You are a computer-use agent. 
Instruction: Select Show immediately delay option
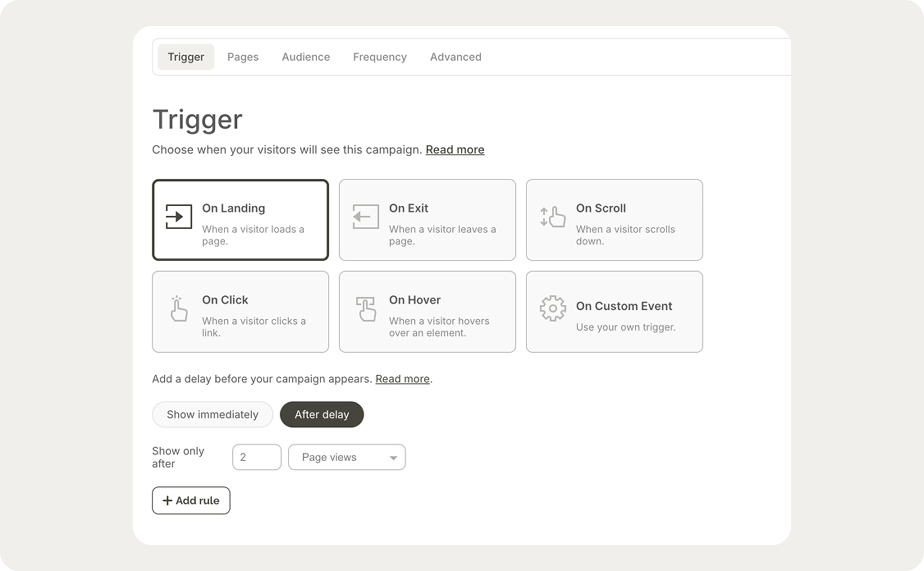click(212, 414)
